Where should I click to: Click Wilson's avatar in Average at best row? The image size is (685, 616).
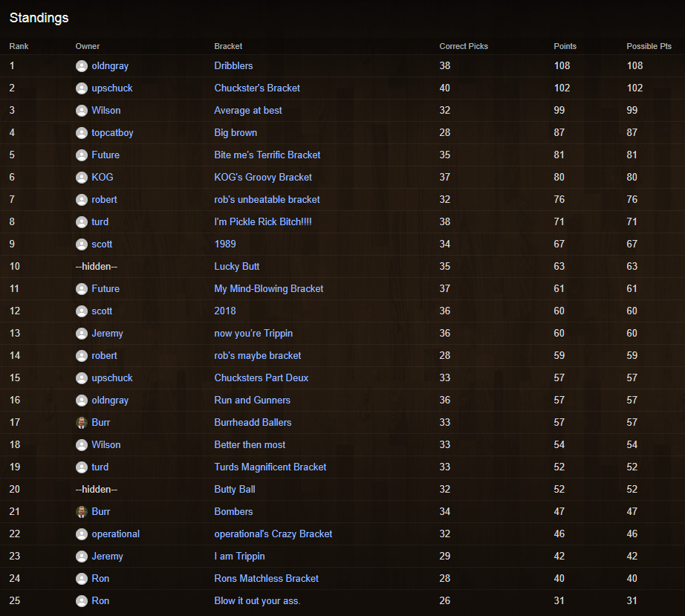pos(82,111)
